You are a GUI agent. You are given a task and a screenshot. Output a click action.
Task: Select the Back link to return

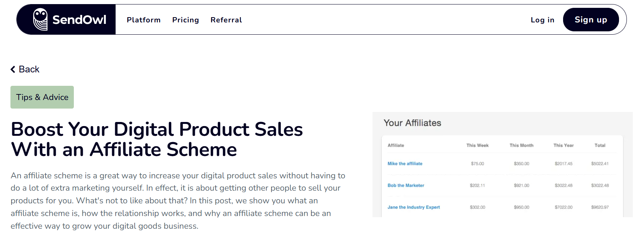(29, 69)
